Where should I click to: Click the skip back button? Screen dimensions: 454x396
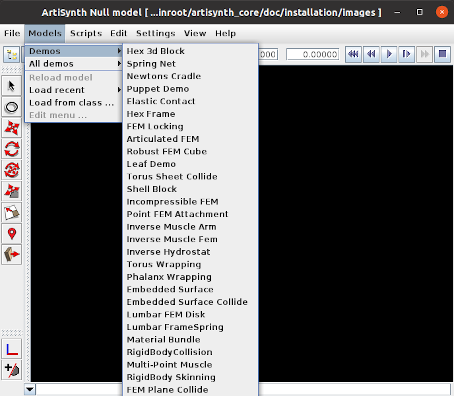(371, 54)
